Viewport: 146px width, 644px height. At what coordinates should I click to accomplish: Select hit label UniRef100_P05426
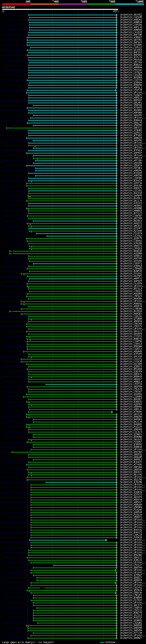[131, 537]
